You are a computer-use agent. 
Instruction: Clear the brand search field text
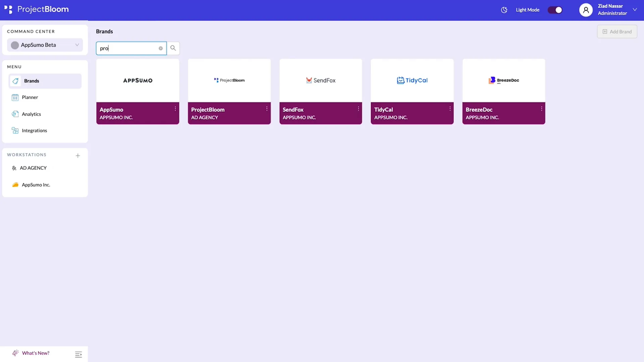coord(161,48)
